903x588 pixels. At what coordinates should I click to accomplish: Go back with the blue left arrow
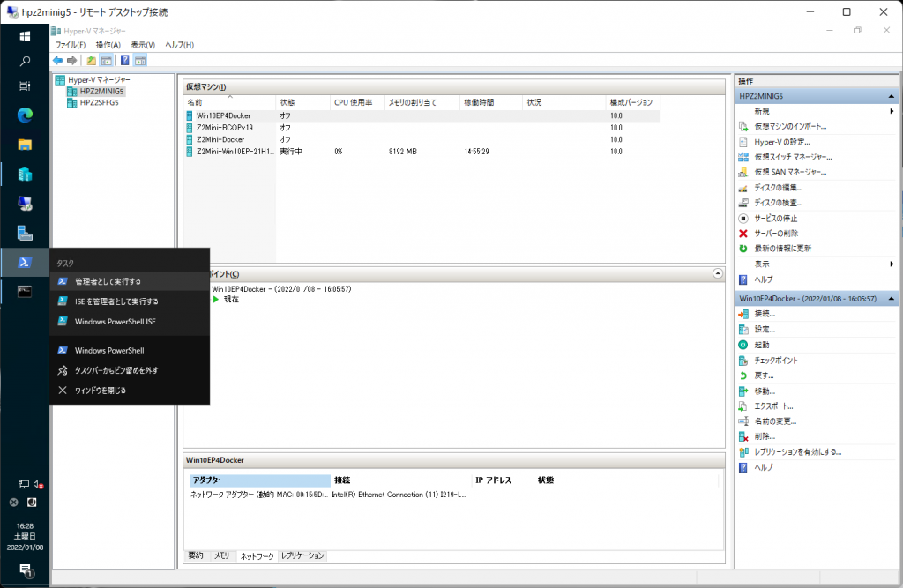click(x=57, y=61)
